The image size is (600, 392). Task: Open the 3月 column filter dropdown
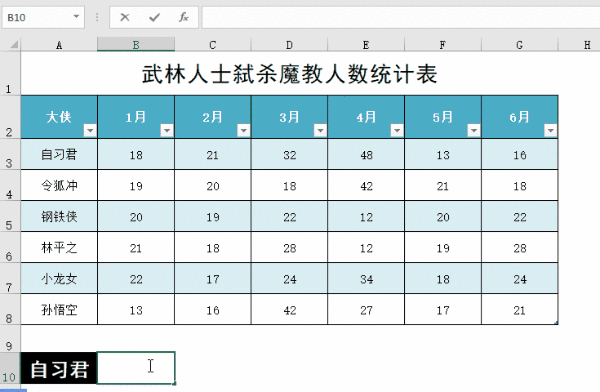320,131
